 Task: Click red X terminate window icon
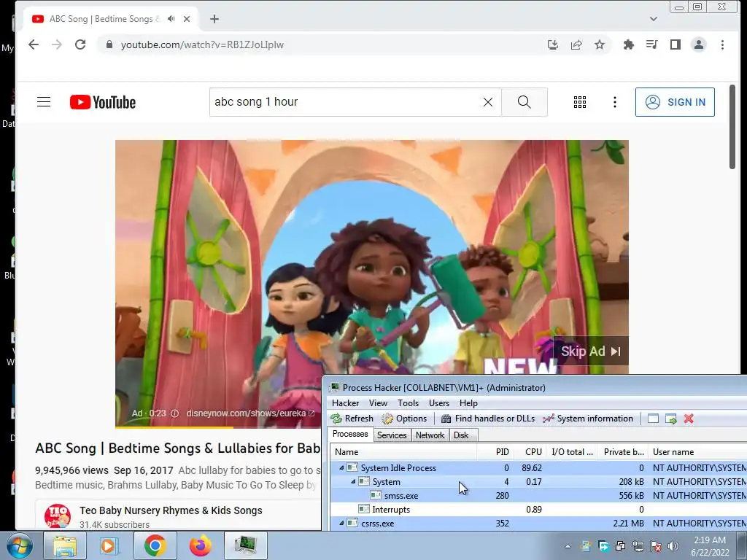coord(689,419)
